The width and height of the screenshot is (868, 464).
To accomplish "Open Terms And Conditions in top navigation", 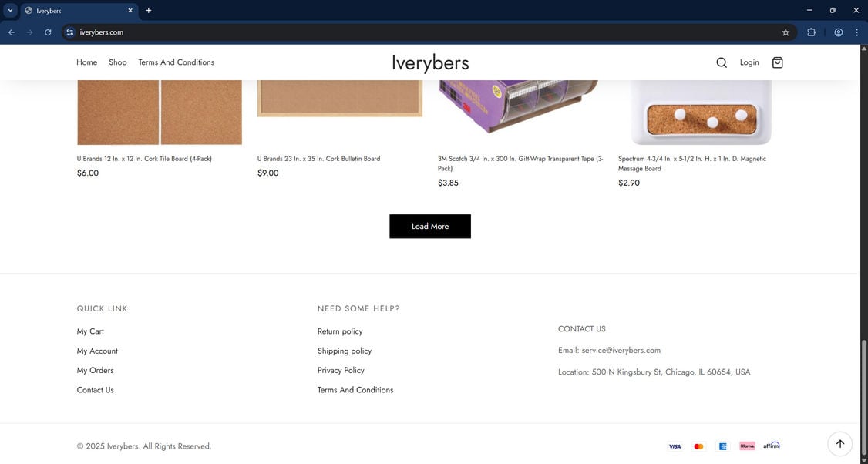I will tap(176, 62).
